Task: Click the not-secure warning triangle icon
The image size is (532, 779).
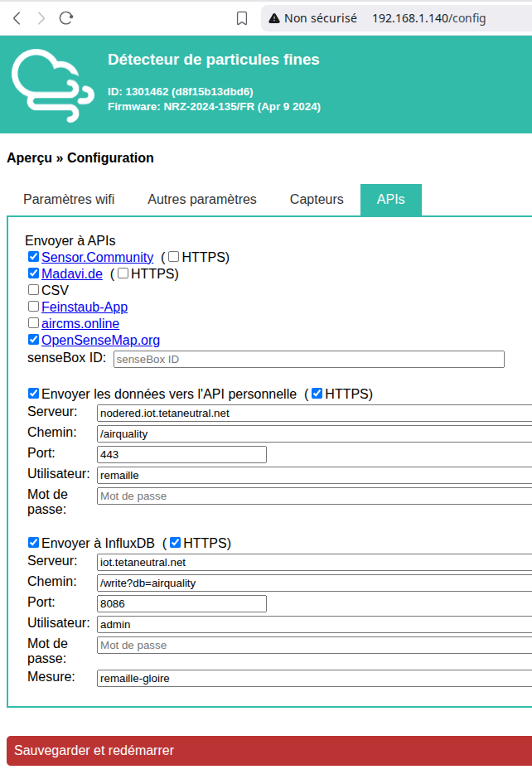Action: (x=274, y=18)
